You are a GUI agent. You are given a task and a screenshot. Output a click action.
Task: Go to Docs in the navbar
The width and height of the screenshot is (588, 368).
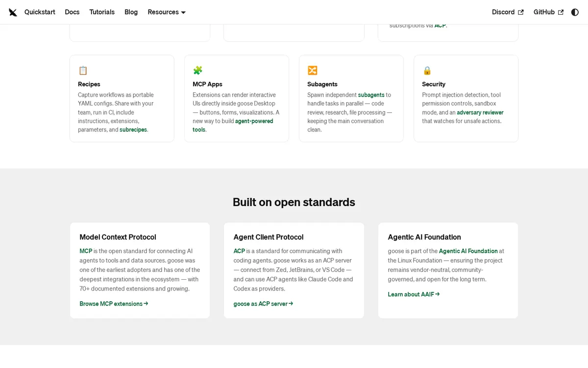pos(72,12)
